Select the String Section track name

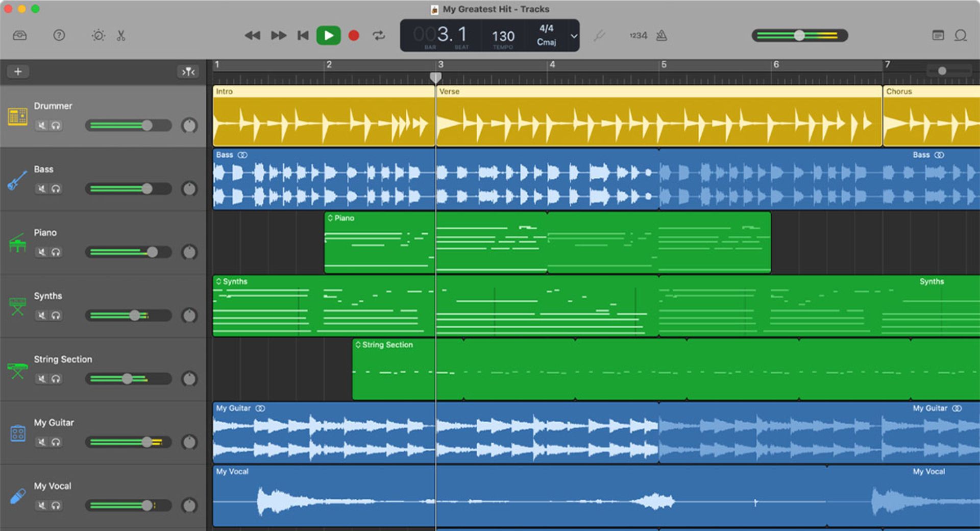coord(63,359)
